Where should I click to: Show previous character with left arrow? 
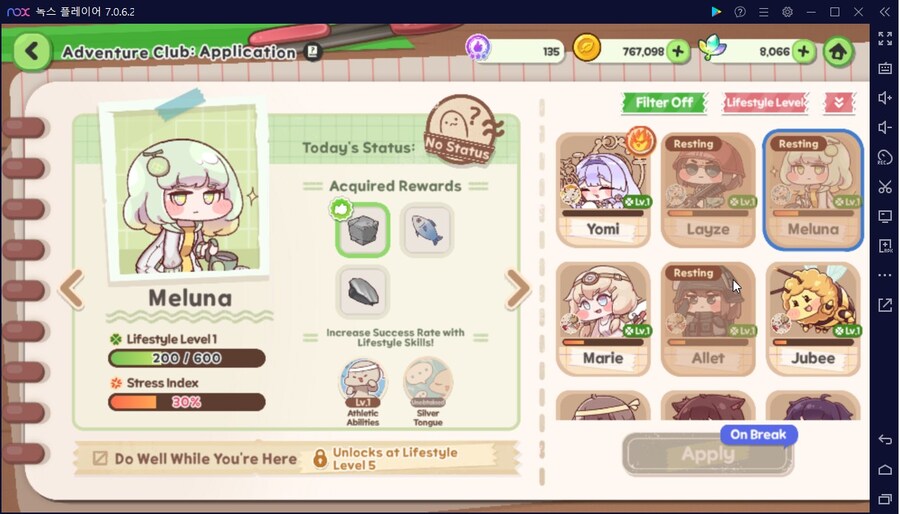(72, 289)
